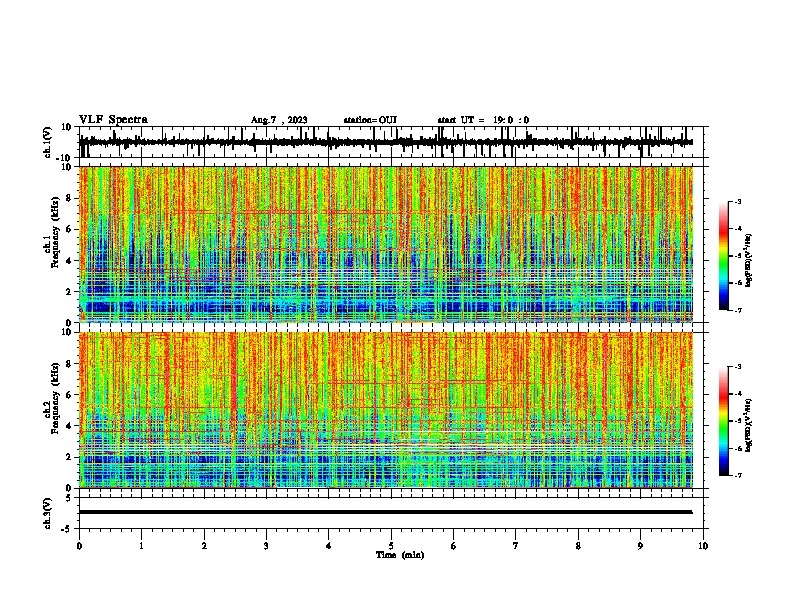Click time axis tick label "3"
This screenshot has width=792, height=612.
point(266,545)
